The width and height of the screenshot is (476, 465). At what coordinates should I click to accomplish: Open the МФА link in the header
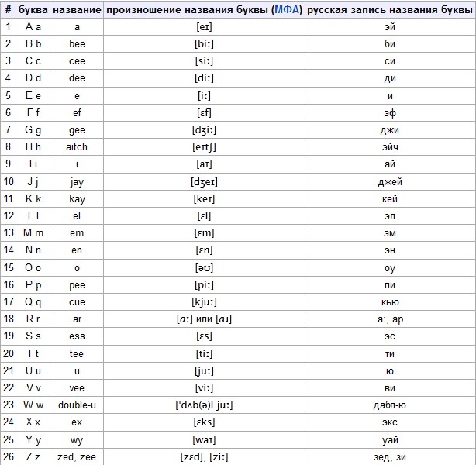286,10
